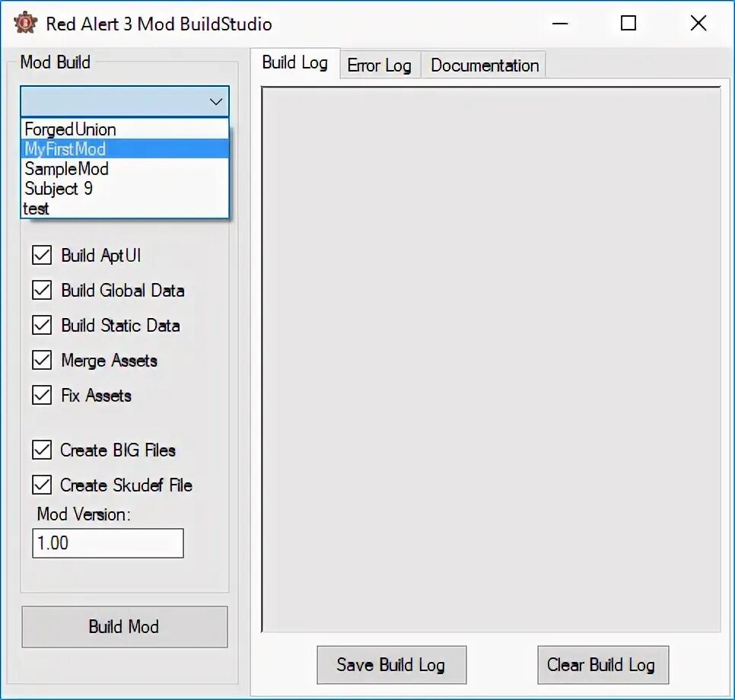This screenshot has height=700, width=735.
Task: Select the Subject 9 mod entry
Action: coord(125,188)
